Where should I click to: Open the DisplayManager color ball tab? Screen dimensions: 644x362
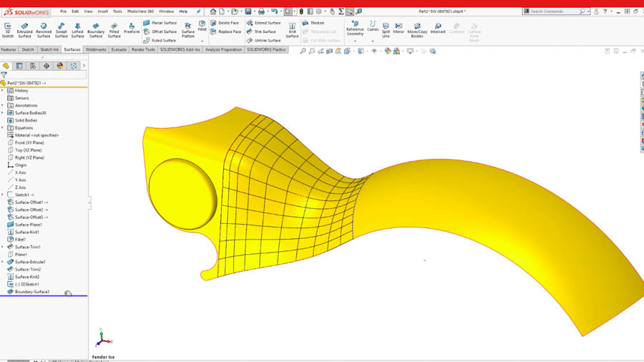pyautogui.click(x=60, y=66)
